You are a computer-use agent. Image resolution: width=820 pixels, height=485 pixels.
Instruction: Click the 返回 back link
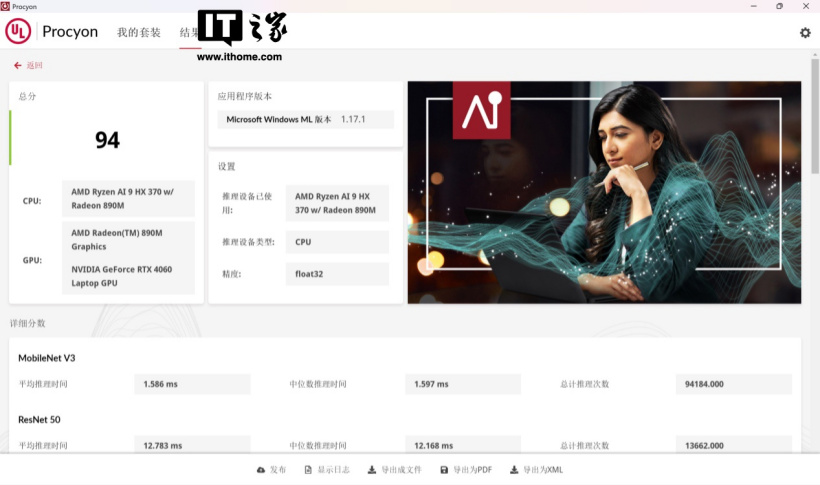[35, 66]
